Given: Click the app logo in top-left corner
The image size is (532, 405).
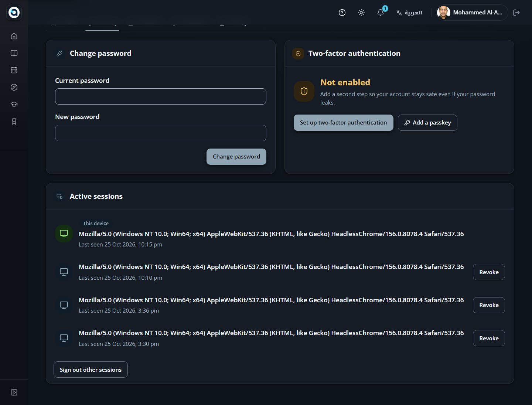Looking at the screenshot, I should 14,12.
